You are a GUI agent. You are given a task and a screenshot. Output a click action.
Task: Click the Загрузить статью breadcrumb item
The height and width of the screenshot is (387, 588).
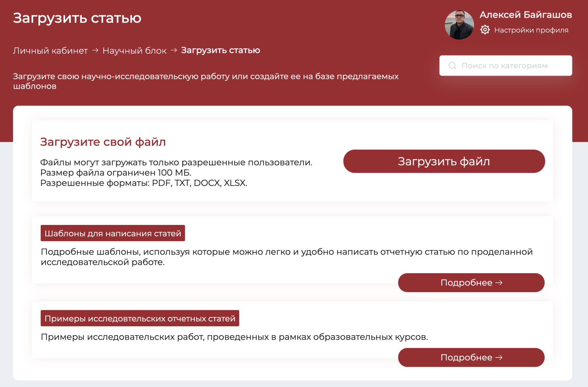point(220,50)
